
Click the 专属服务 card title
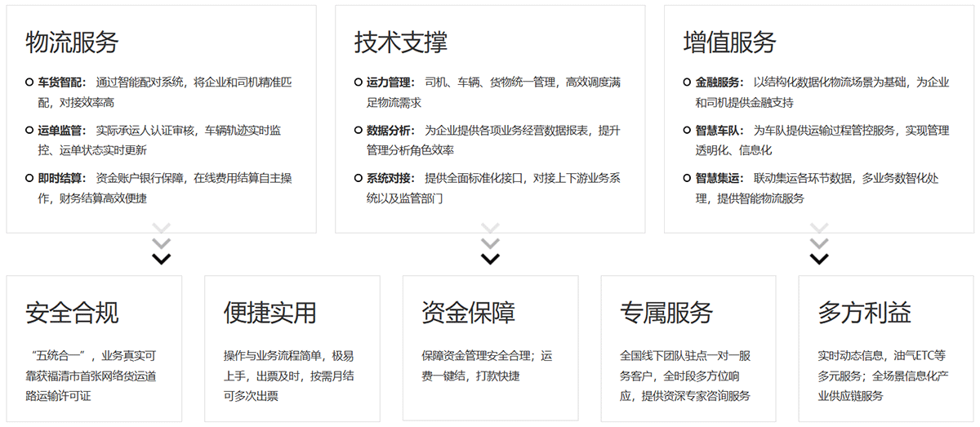tap(666, 312)
